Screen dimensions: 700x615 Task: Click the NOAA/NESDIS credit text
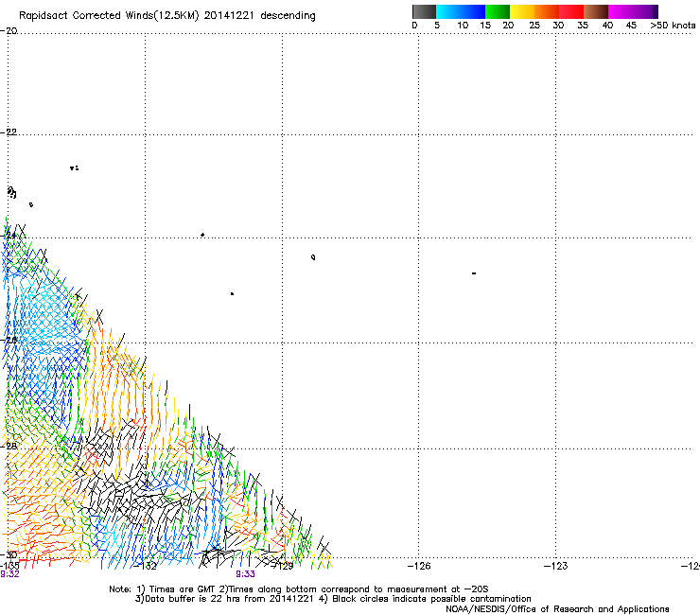tap(557, 608)
